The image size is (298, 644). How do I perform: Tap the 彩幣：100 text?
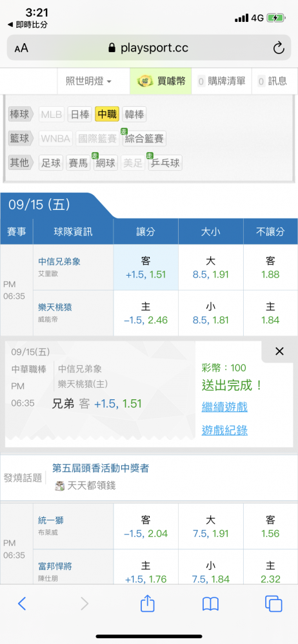[x=224, y=368]
